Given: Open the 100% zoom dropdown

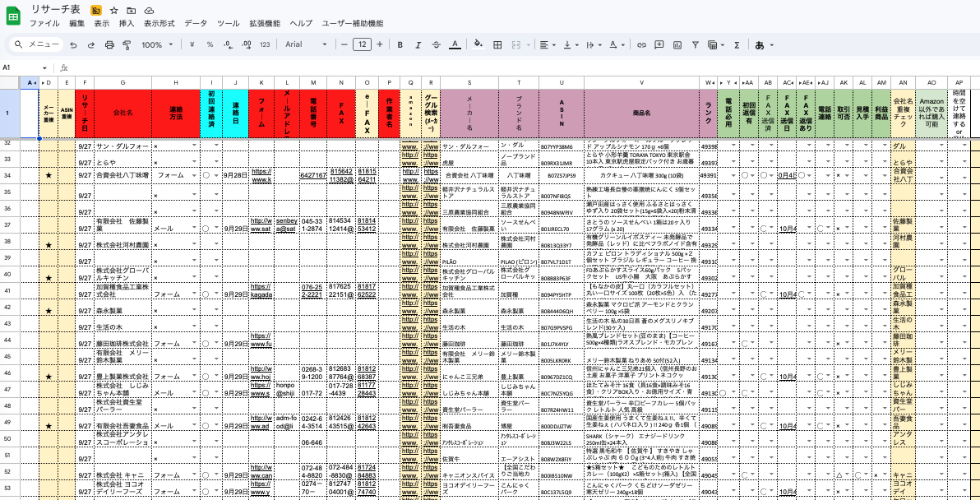Looking at the screenshot, I should 157,45.
